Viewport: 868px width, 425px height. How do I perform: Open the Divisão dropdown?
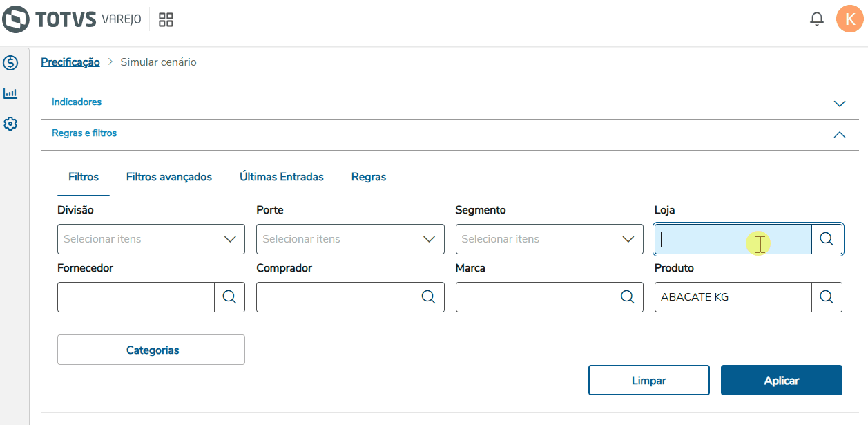[151, 239]
